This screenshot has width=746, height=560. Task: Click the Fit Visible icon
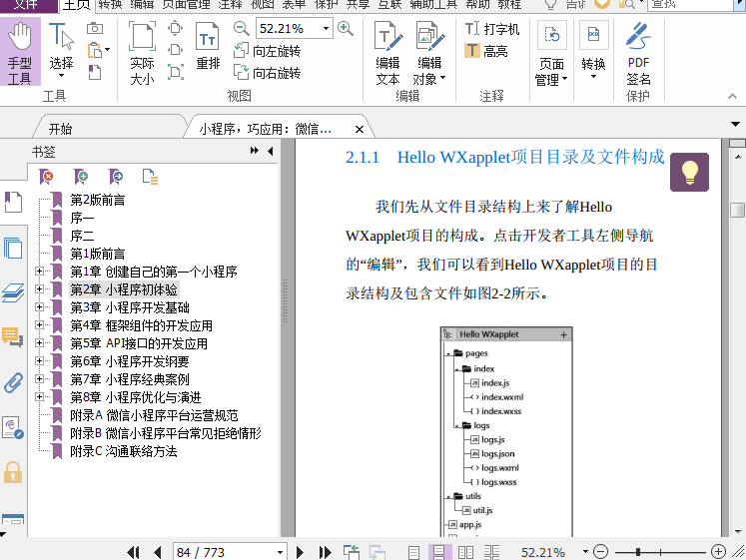click(x=176, y=72)
